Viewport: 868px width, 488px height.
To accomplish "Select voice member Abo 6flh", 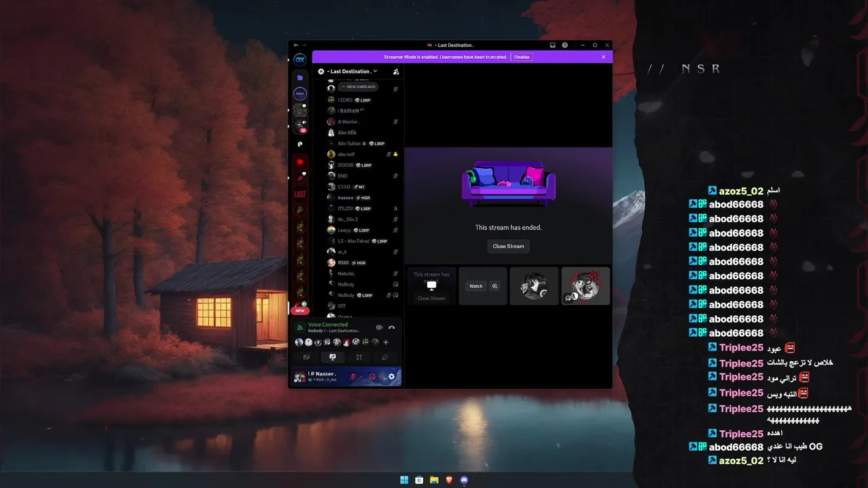I will point(363,132).
